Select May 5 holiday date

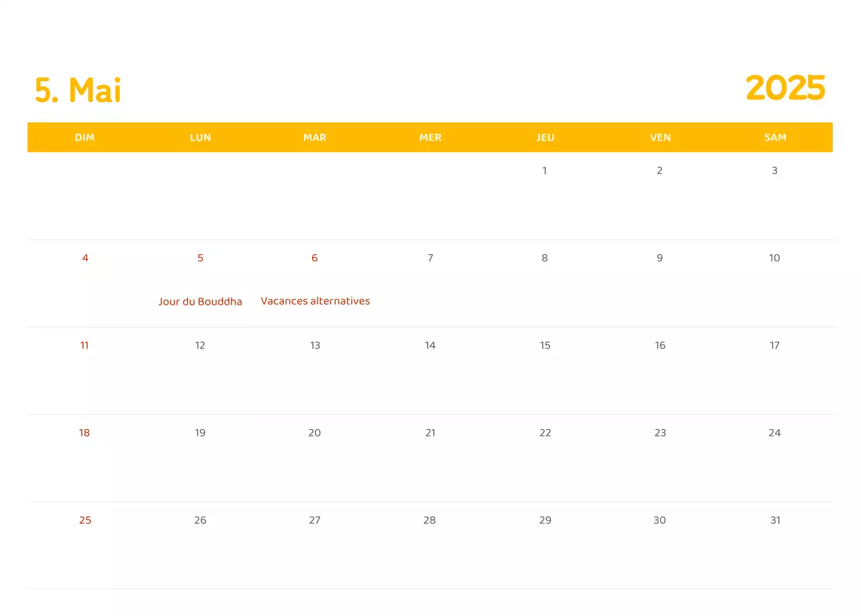pyautogui.click(x=200, y=258)
